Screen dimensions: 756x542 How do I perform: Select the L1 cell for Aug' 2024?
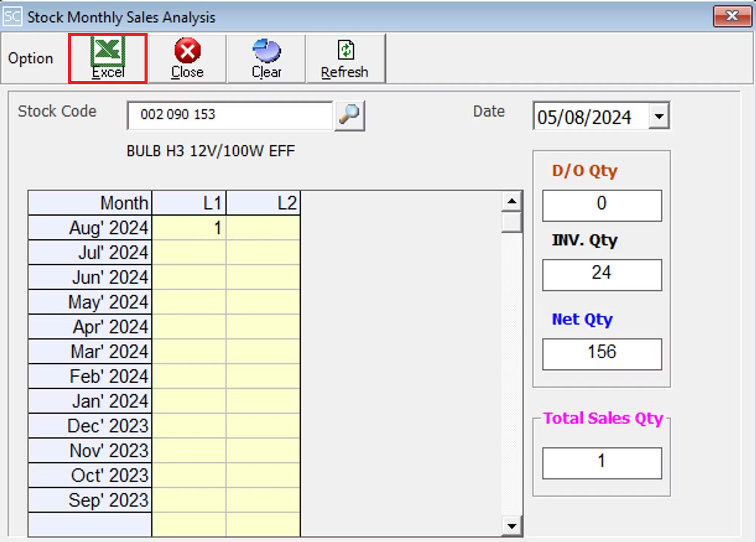(x=189, y=228)
